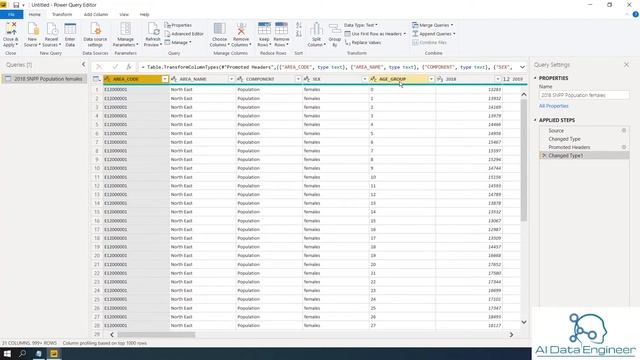Open the AREA_CODE column filter dropdown
This screenshot has height=360, width=640.
(164, 79)
